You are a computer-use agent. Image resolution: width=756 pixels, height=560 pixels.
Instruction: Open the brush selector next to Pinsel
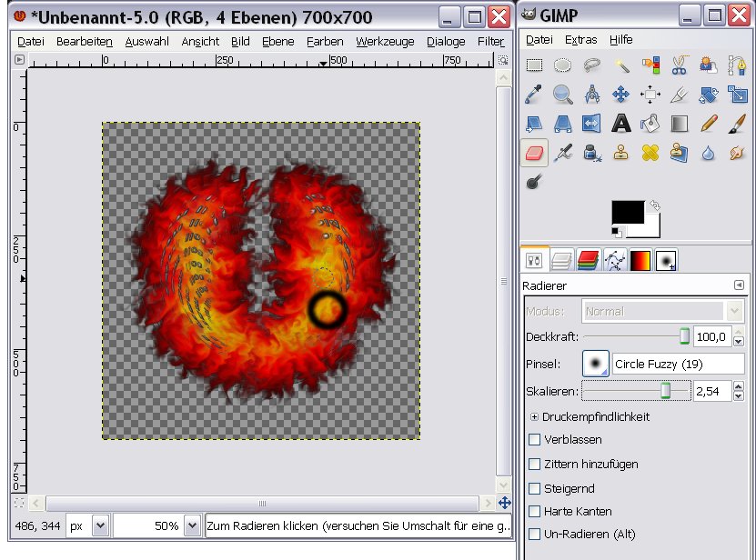[x=596, y=364]
